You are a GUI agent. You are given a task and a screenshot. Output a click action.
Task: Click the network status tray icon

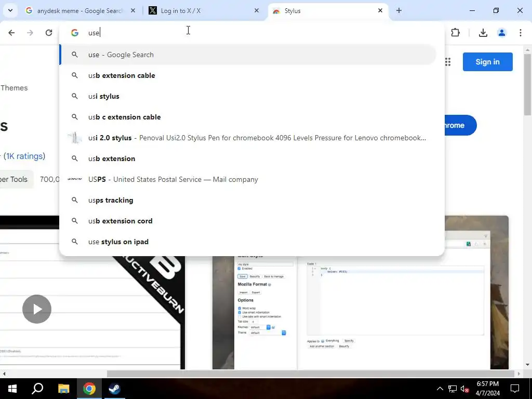pos(453,389)
